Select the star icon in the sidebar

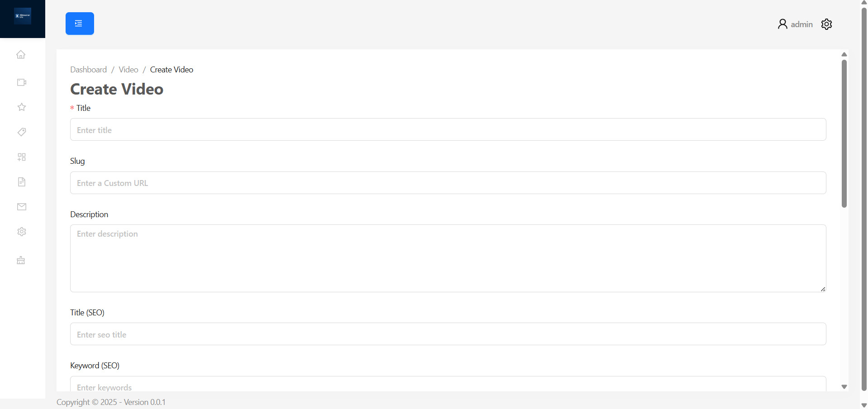click(x=21, y=107)
